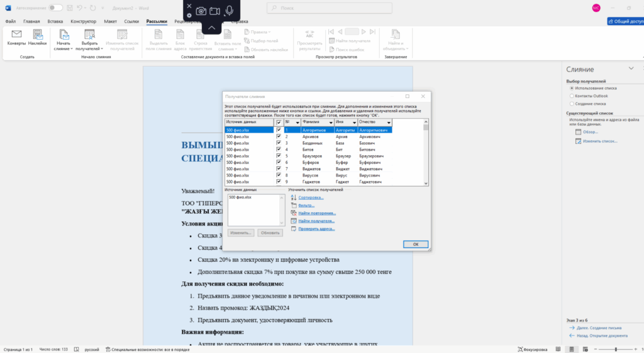This screenshot has height=353, width=644.
Task: Click the Выделить поля слияния icon
Action: coord(158,34)
